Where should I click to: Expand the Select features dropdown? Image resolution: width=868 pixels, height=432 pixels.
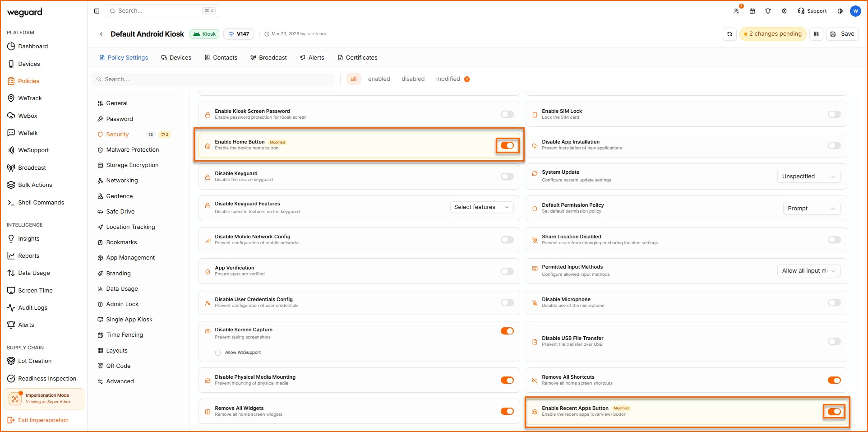click(481, 207)
